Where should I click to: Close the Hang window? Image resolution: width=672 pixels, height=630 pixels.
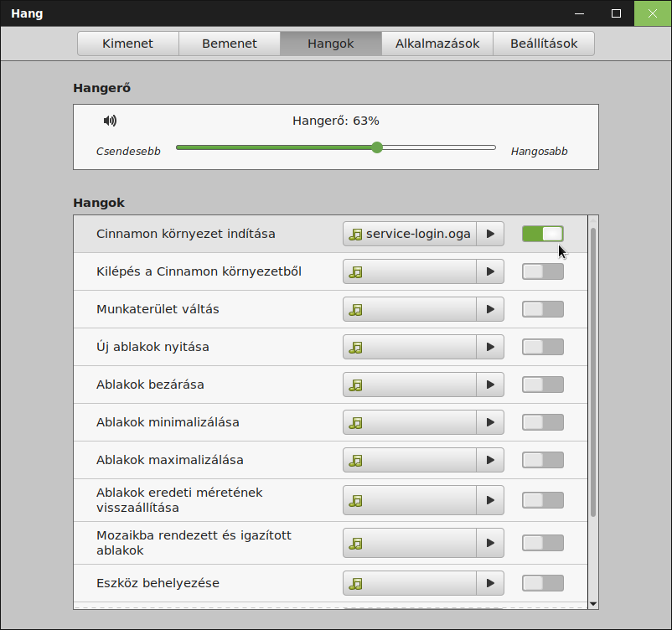pos(653,13)
